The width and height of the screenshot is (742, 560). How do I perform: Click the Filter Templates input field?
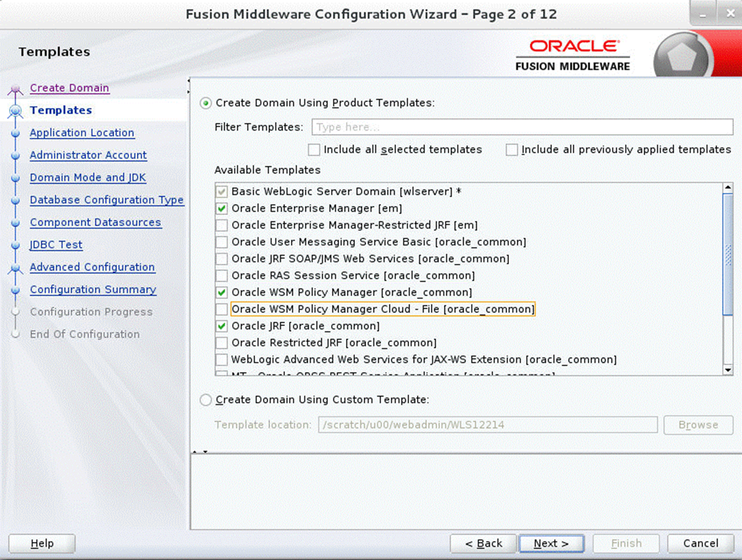(x=522, y=127)
